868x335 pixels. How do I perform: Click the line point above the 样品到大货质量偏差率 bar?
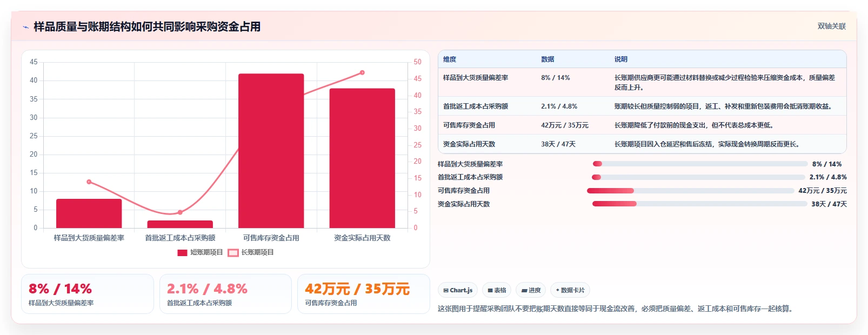click(89, 182)
